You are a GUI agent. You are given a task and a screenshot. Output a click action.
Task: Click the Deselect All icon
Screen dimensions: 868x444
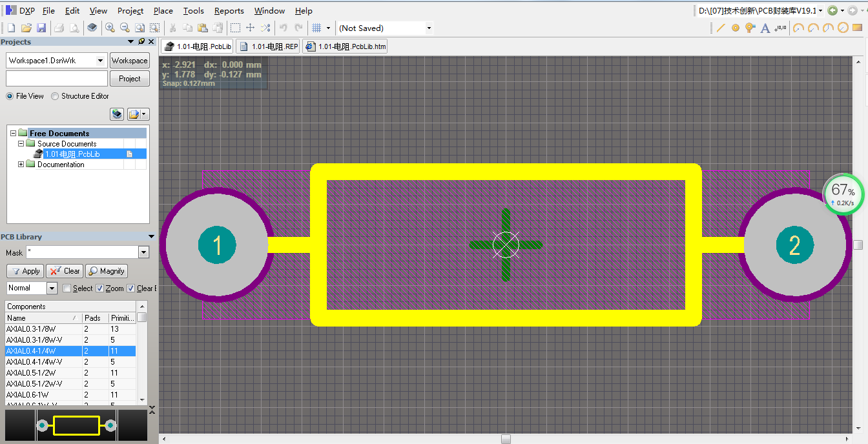[x=265, y=28]
